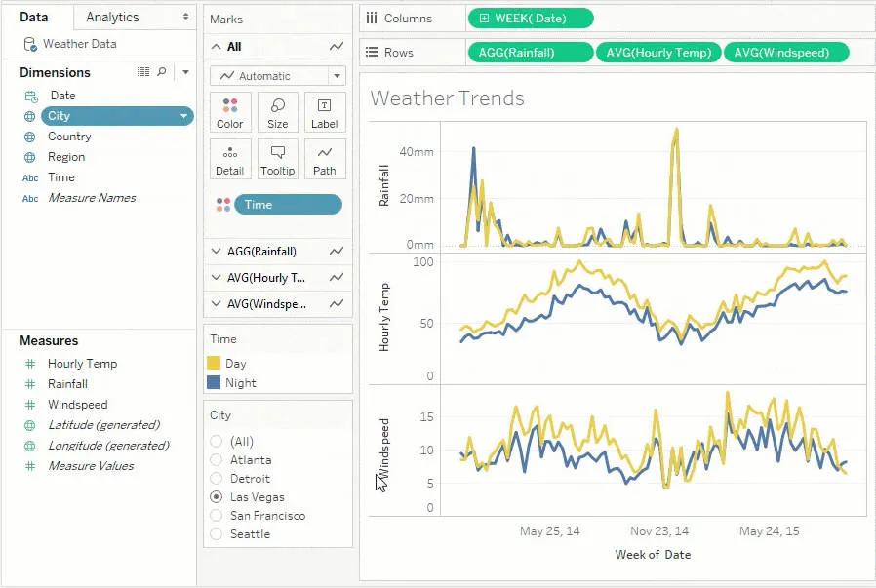
Task: Open the Label mark card
Action: (x=325, y=113)
